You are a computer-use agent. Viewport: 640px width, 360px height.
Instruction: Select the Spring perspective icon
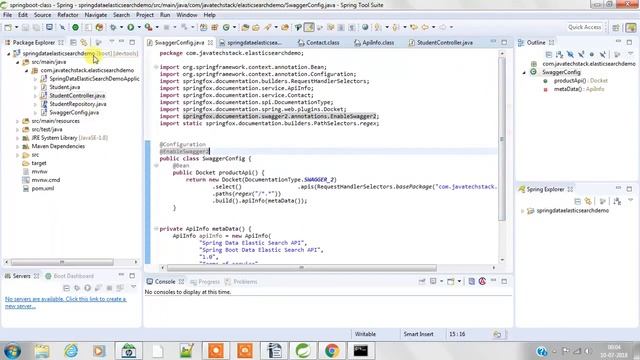(631, 27)
